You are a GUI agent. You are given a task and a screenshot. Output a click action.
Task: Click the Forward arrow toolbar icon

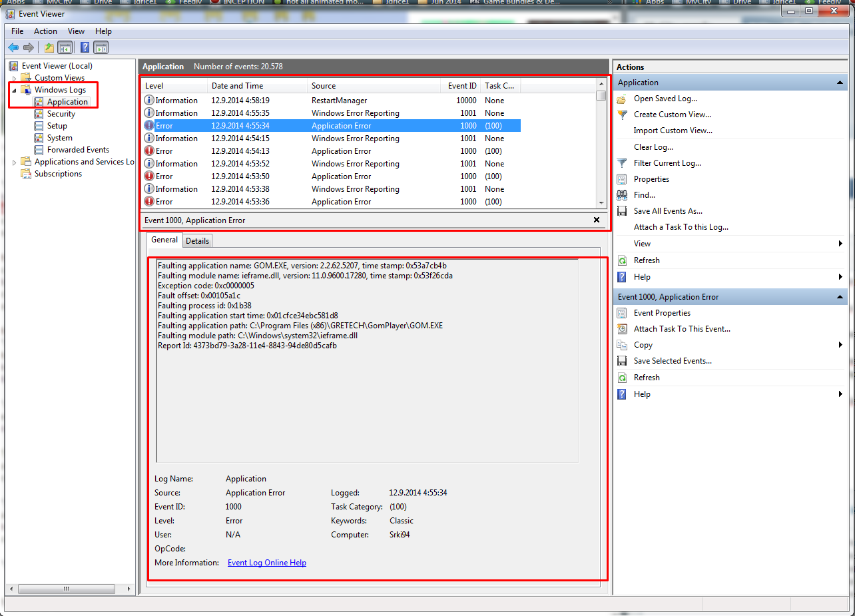29,47
